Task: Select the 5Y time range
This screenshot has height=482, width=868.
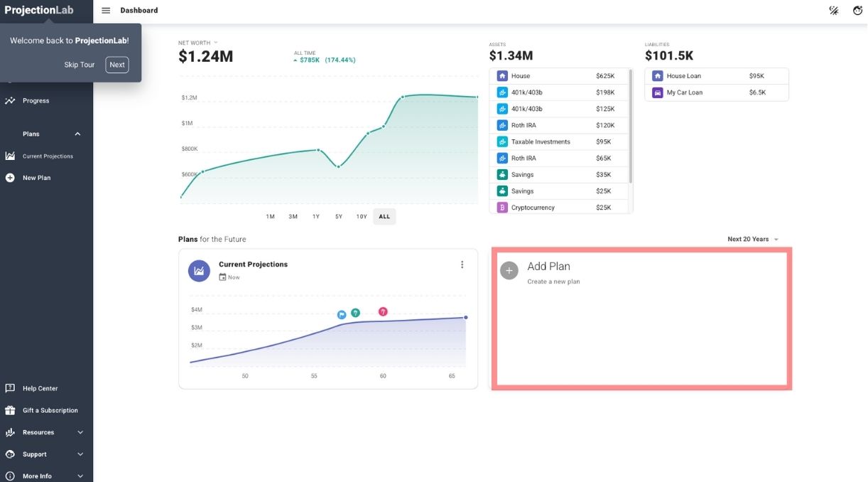Action: (x=339, y=216)
